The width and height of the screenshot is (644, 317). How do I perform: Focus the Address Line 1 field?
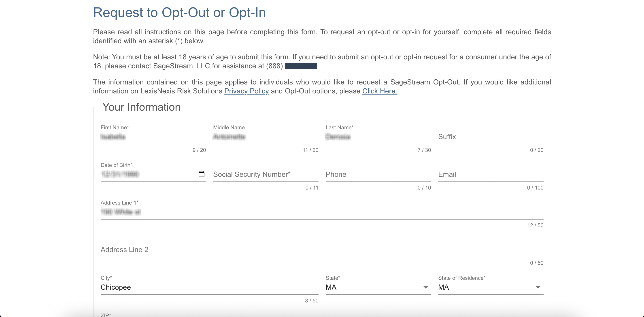click(322, 212)
